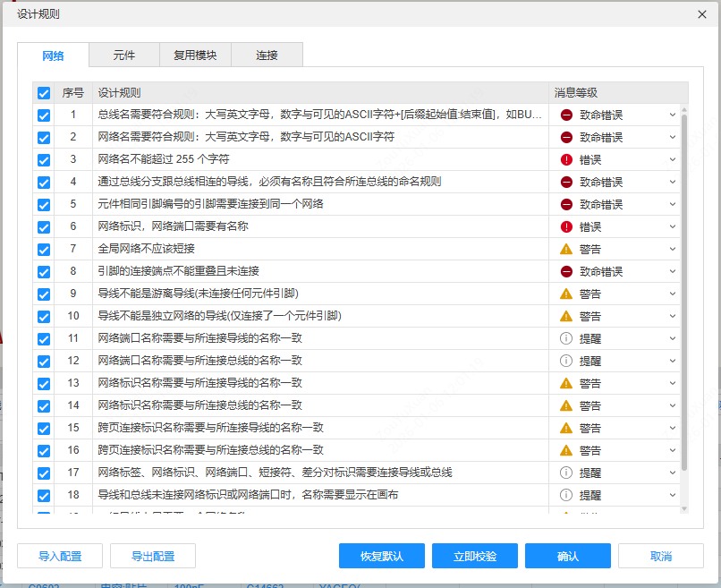Image resolution: width=721 pixels, height=588 pixels.
Task: Click the warning icon on rule 9
Action: point(565,294)
